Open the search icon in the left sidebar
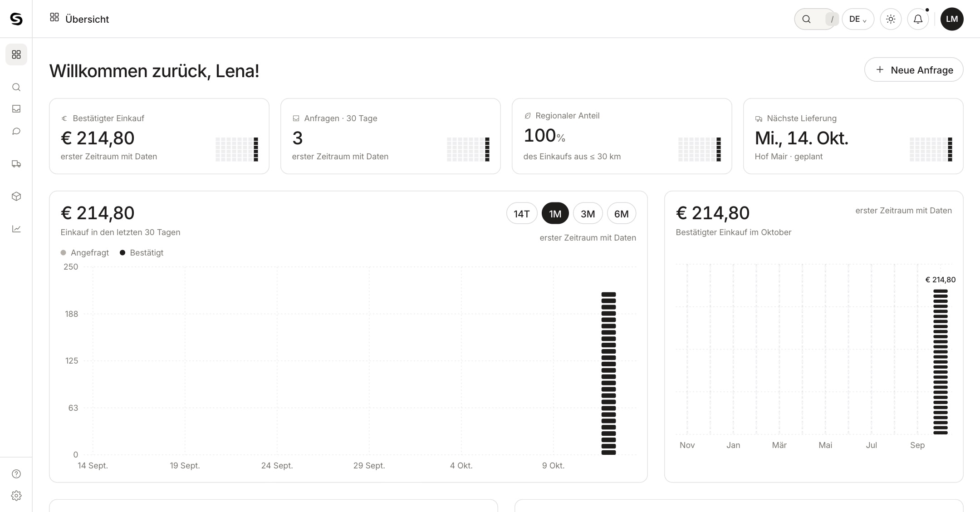The image size is (980, 512). tap(16, 87)
